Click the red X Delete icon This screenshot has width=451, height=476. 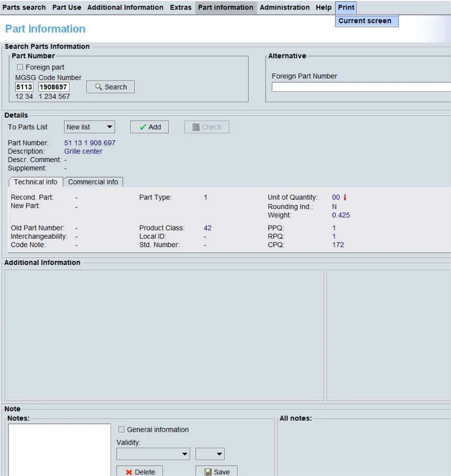tap(129, 472)
